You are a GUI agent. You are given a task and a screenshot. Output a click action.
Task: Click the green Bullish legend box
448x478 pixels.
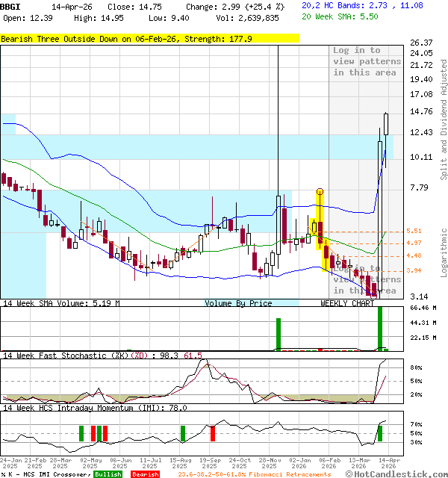tap(108, 474)
